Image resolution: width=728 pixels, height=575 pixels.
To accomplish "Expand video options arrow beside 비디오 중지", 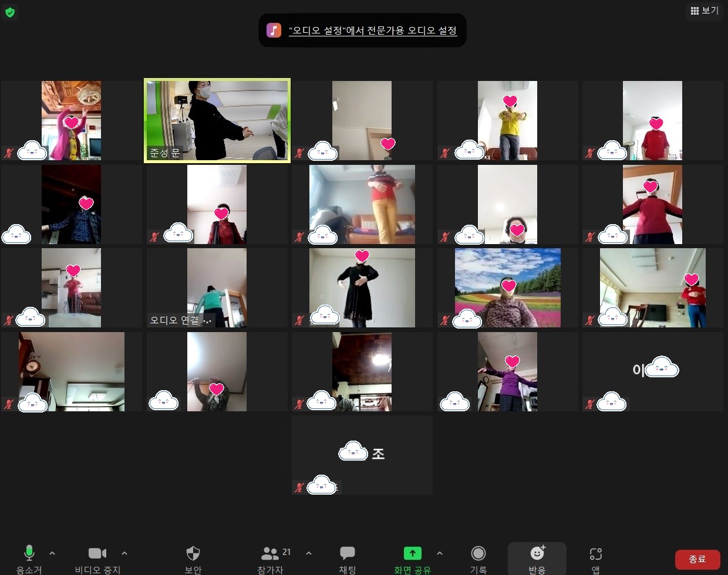I will [x=124, y=553].
